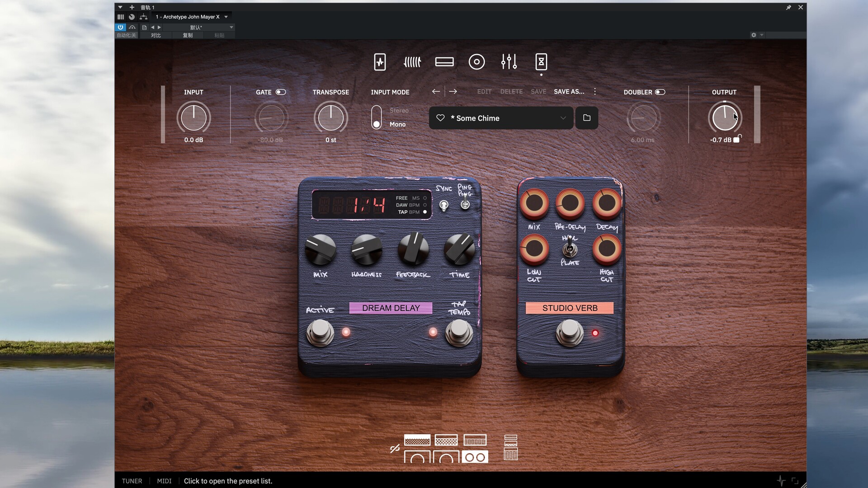Open the cabinet section disc icon
This screenshot has height=488, width=868.
[x=476, y=62]
